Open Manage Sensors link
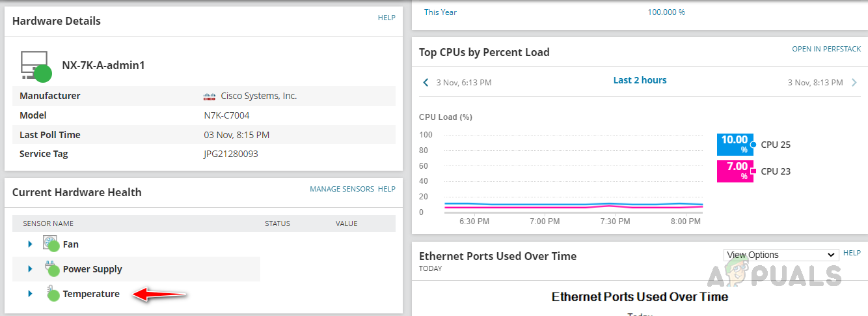The height and width of the screenshot is (316, 868). (x=342, y=189)
